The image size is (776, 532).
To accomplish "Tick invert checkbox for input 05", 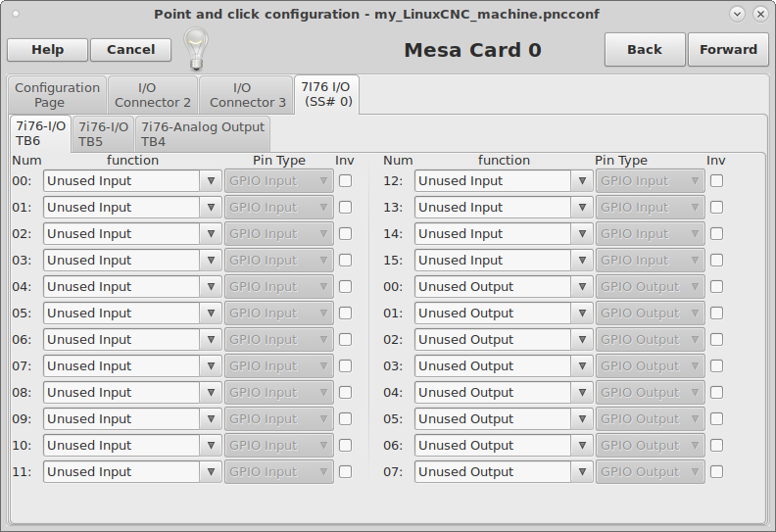I will pos(345,314).
